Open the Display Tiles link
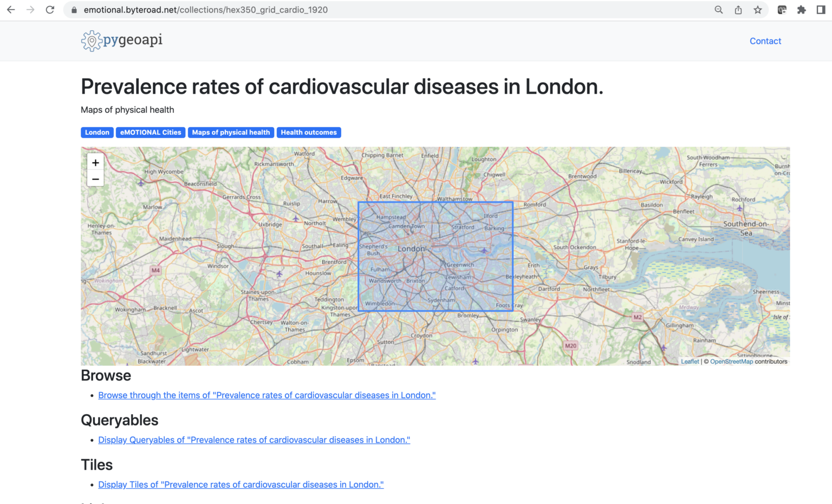The width and height of the screenshot is (832, 504). [240, 485]
